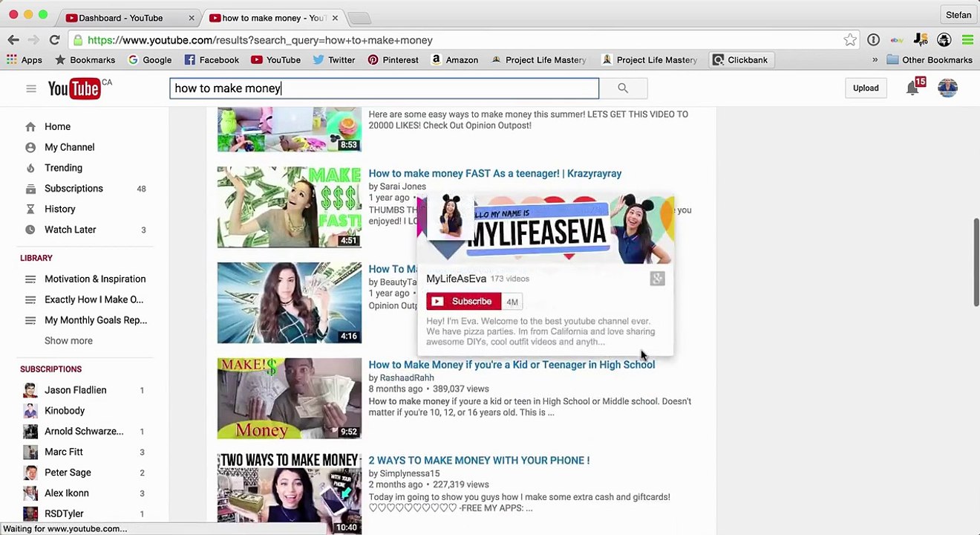The height and width of the screenshot is (535, 980).
Task: Click the Upload button
Action: click(866, 88)
